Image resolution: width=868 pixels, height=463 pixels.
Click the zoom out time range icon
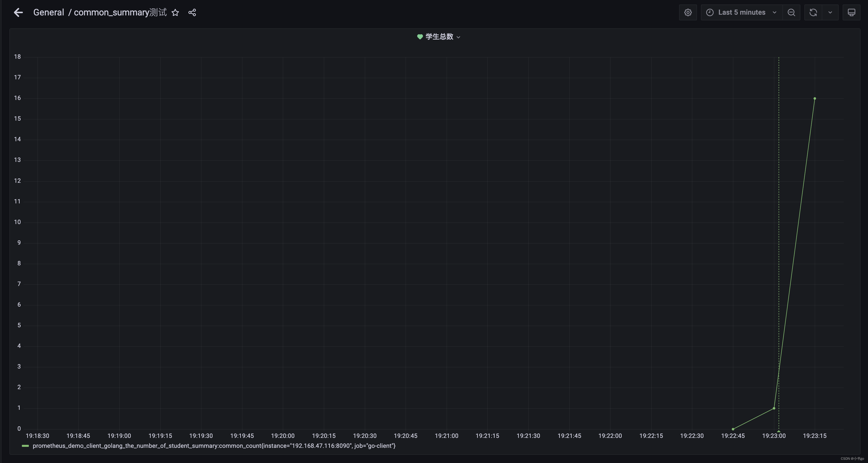(791, 12)
